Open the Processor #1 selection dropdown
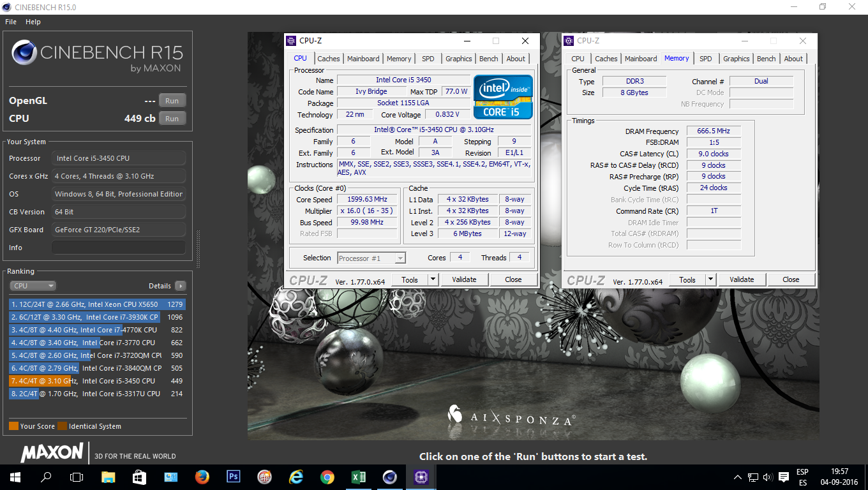This screenshot has height=490, width=868. [371, 258]
